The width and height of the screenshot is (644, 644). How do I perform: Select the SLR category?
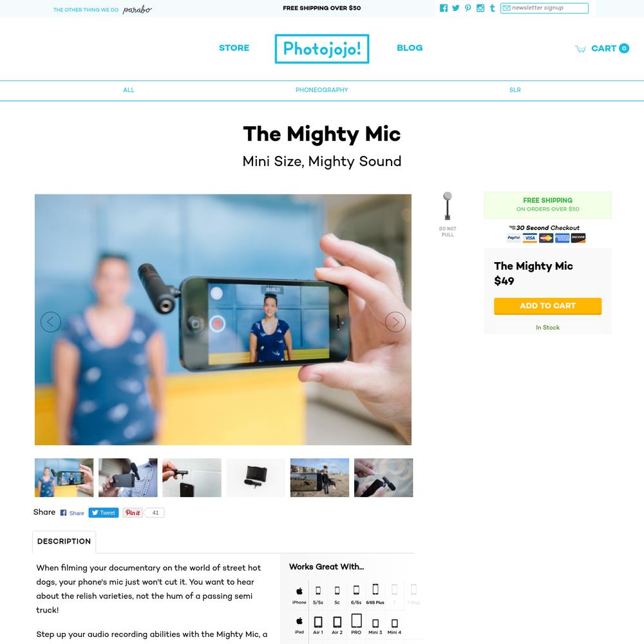point(515,90)
